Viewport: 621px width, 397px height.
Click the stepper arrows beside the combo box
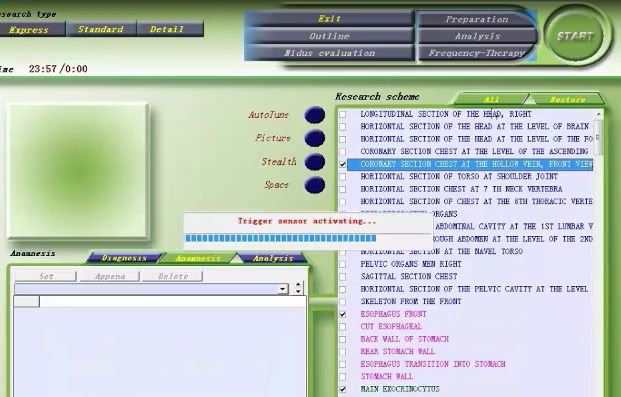click(298, 288)
